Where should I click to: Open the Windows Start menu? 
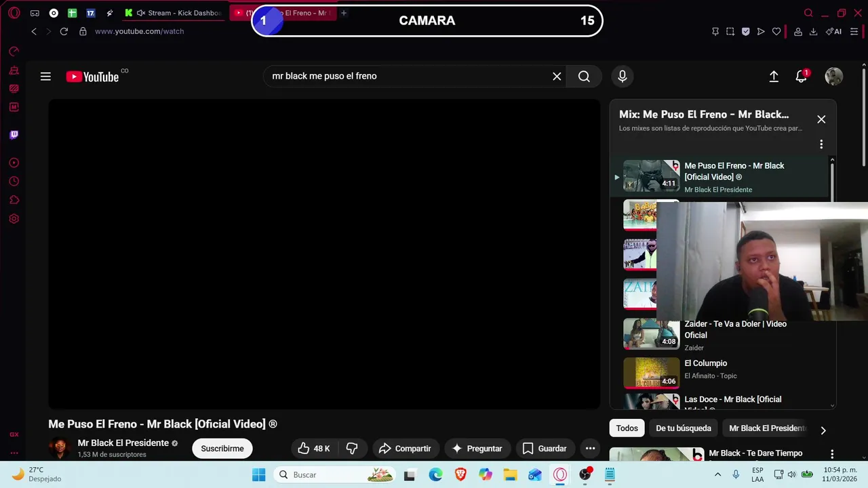[x=259, y=475]
